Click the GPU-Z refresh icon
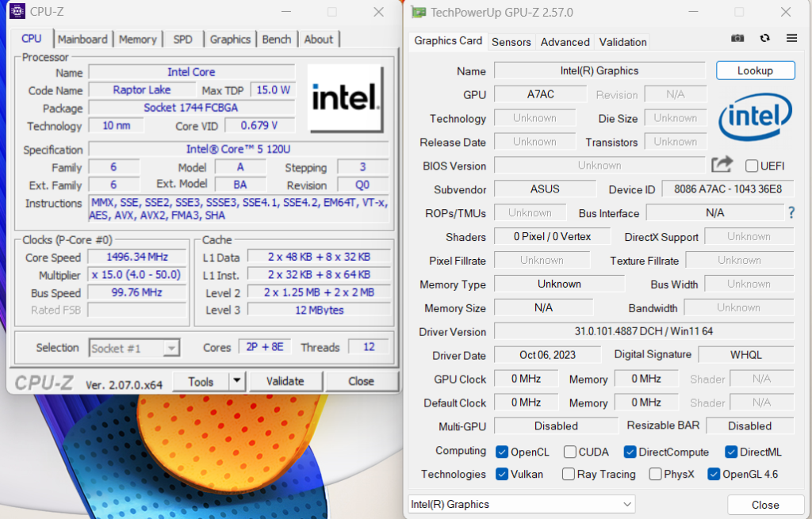 point(764,38)
